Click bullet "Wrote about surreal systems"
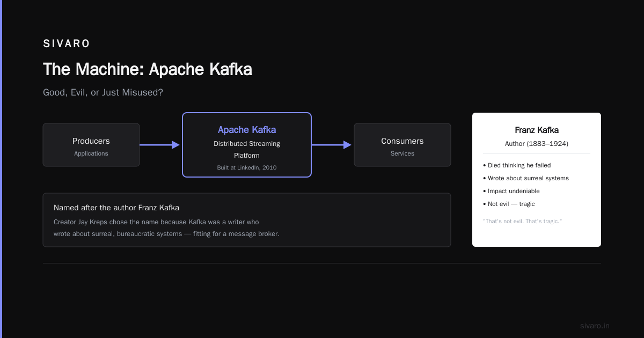644x338 pixels. (526, 178)
